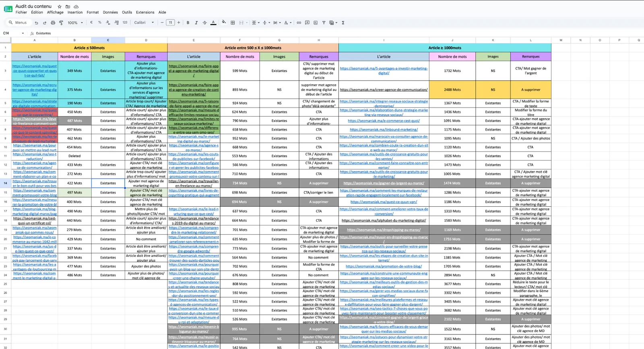View the cloud save status icon
644x349 pixels.
click(x=76, y=6)
